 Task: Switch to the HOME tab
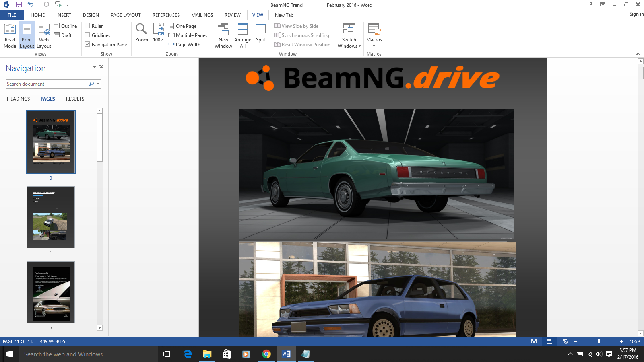[x=38, y=15]
